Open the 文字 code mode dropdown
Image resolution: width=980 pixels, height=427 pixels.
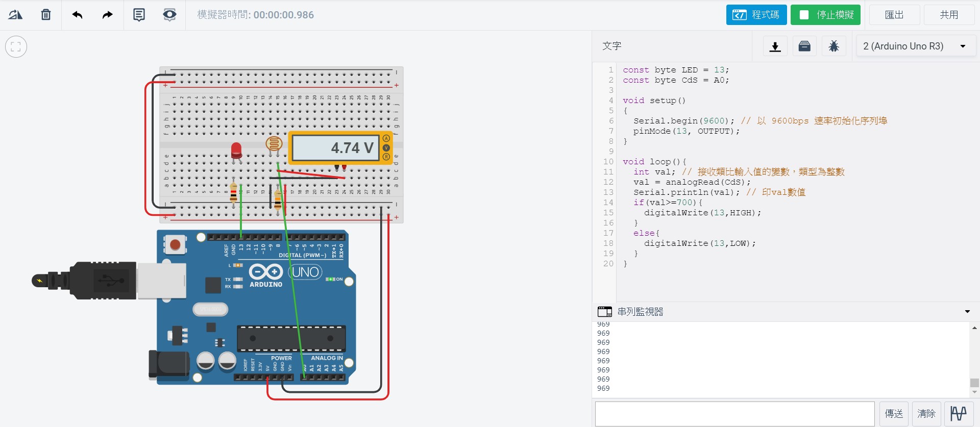coord(672,46)
